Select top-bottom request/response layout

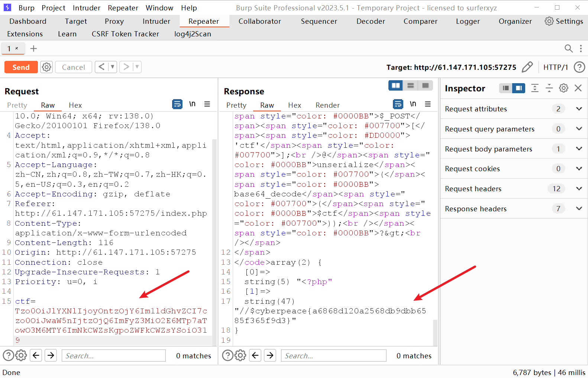(410, 85)
